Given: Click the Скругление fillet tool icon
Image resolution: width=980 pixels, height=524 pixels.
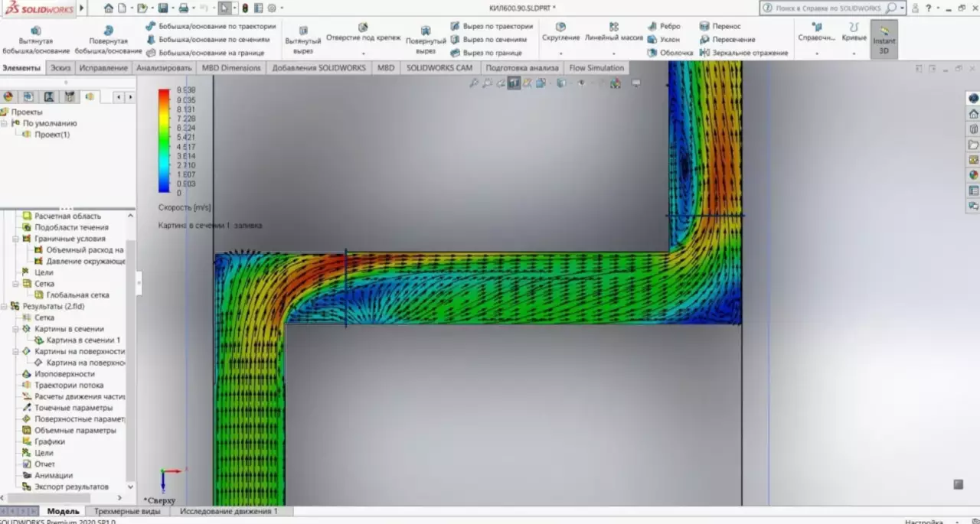Looking at the screenshot, I should coord(560,27).
